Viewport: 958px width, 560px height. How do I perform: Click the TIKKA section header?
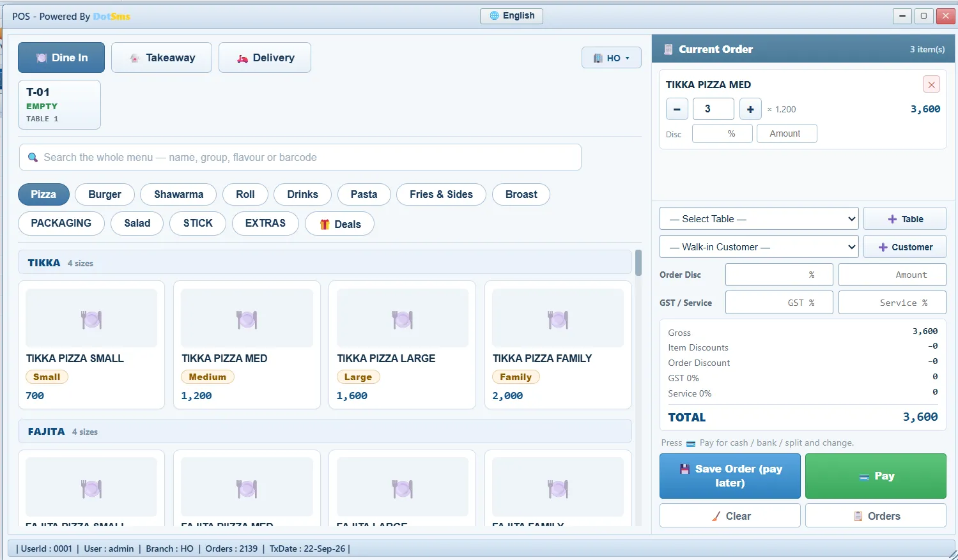pyautogui.click(x=325, y=262)
